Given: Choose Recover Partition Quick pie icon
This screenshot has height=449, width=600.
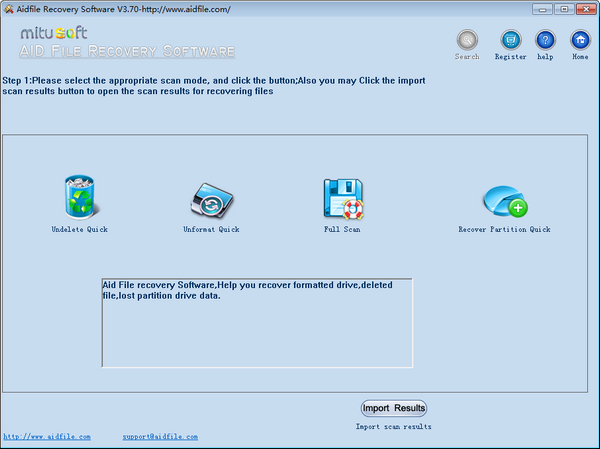Looking at the screenshot, I should click(x=505, y=202).
